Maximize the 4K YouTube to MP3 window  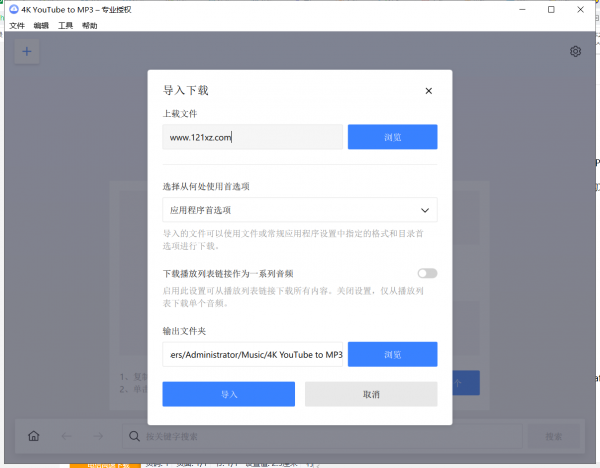point(551,10)
